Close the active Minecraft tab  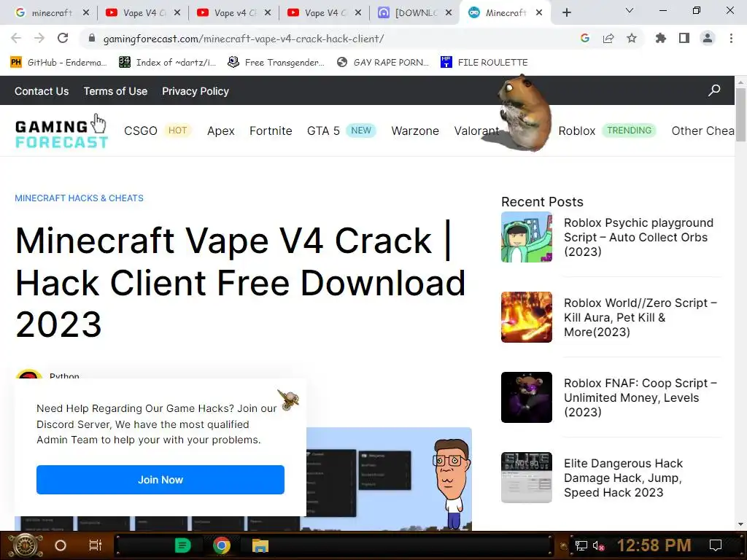click(x=539, y=13)
